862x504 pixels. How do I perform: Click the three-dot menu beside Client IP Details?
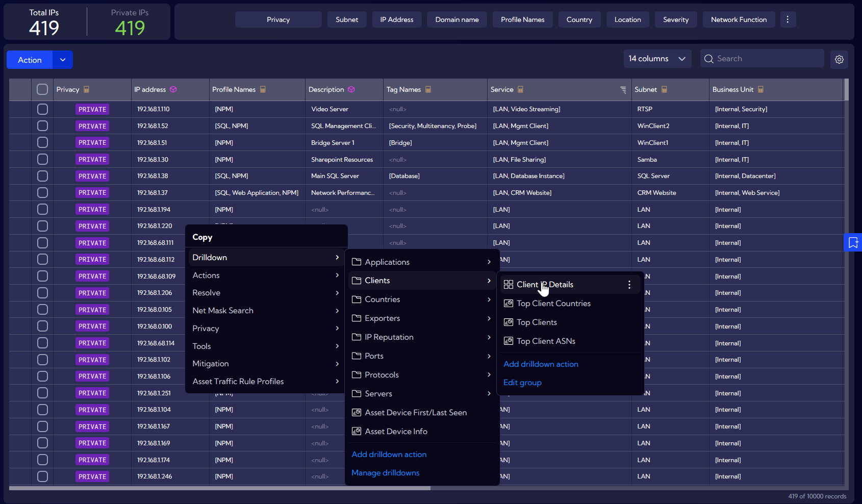click(629, 285)
